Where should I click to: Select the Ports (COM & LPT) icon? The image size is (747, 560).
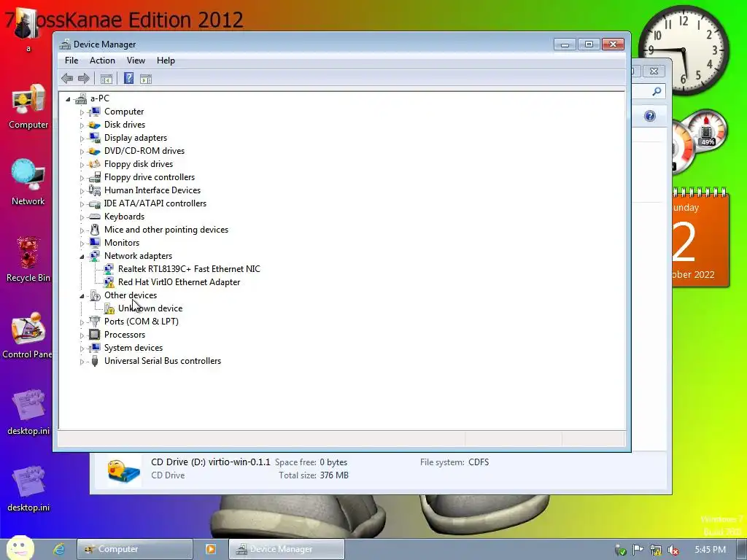pyautogui.click(x=95, y=322)
